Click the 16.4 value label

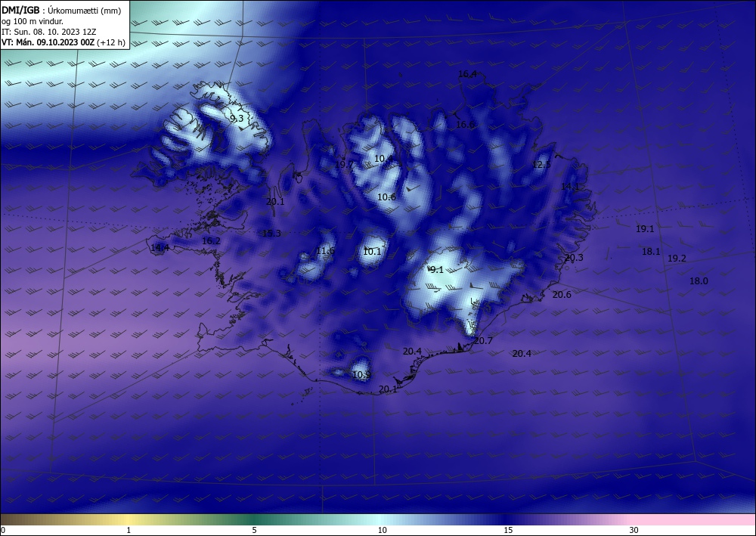tap(467, 74)
